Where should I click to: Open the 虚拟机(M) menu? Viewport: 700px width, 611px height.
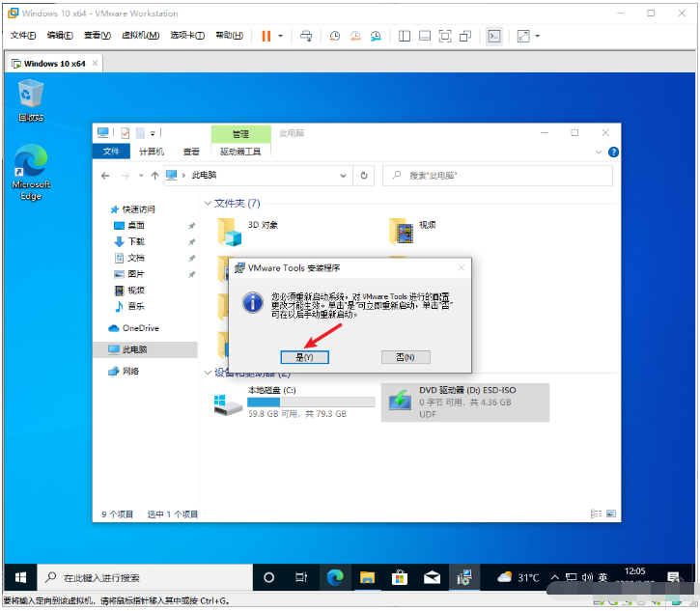point(141,36)
